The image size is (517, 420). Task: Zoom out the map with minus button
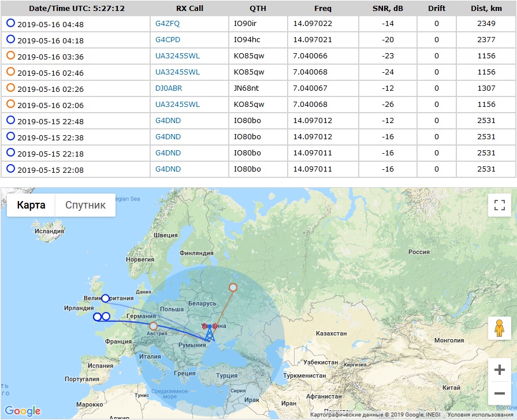pyautogui.click(x=500, y=394)
